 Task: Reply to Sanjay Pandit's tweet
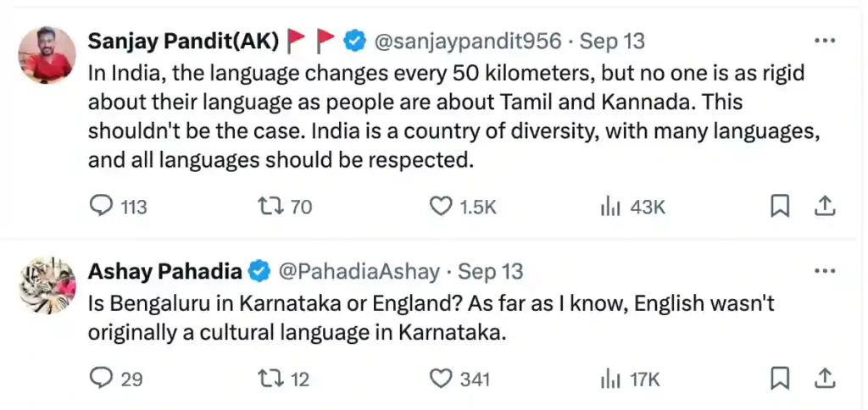pyautogui.click(x=101, y=206)
